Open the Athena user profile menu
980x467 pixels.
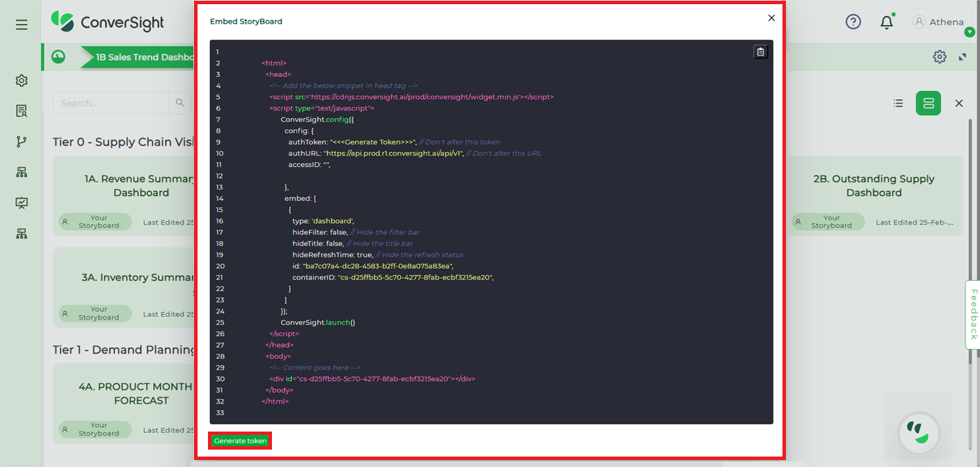click(x=938, y=22)
